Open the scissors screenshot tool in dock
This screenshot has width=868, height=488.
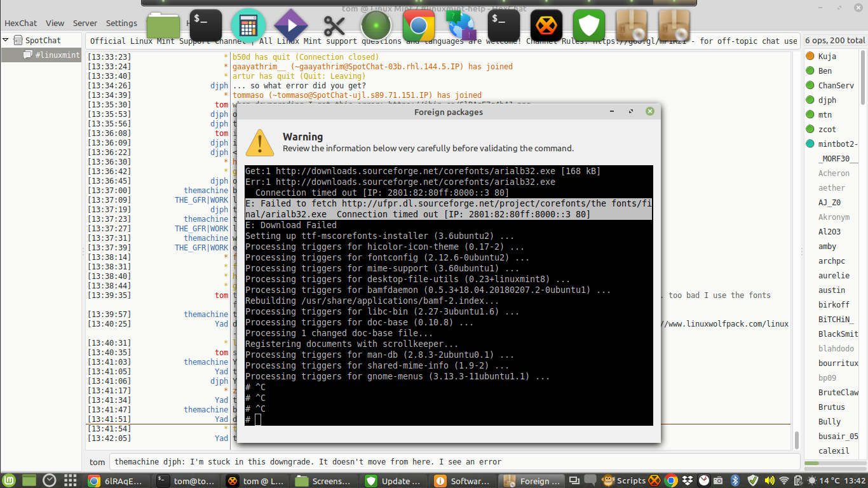(334, 26)
